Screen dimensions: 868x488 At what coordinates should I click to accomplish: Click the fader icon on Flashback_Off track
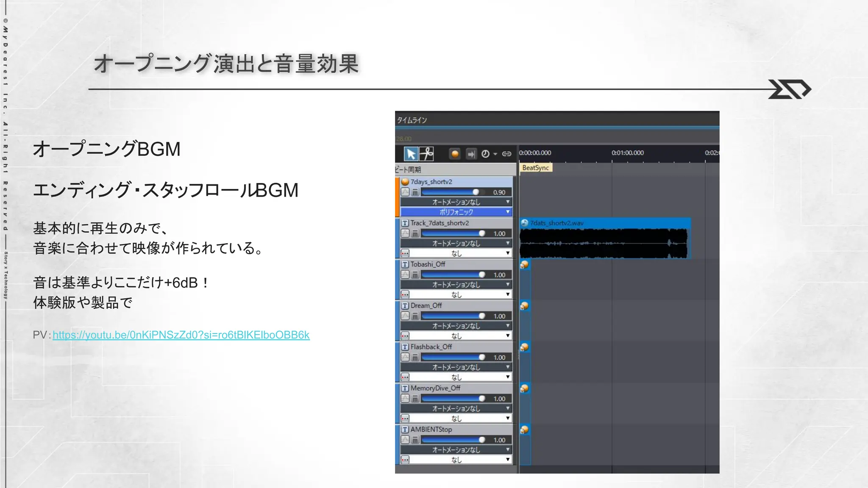pos(415,358)
